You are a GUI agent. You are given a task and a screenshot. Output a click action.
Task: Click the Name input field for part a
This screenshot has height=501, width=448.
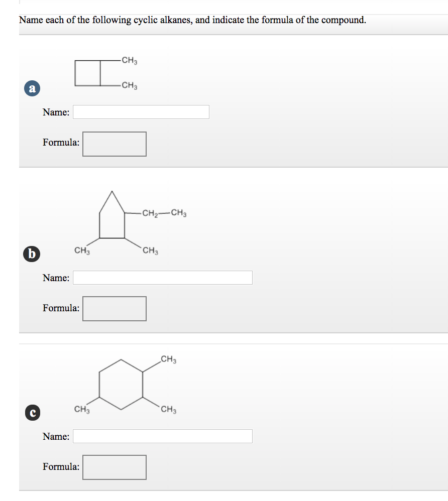[x=141, y=111]
